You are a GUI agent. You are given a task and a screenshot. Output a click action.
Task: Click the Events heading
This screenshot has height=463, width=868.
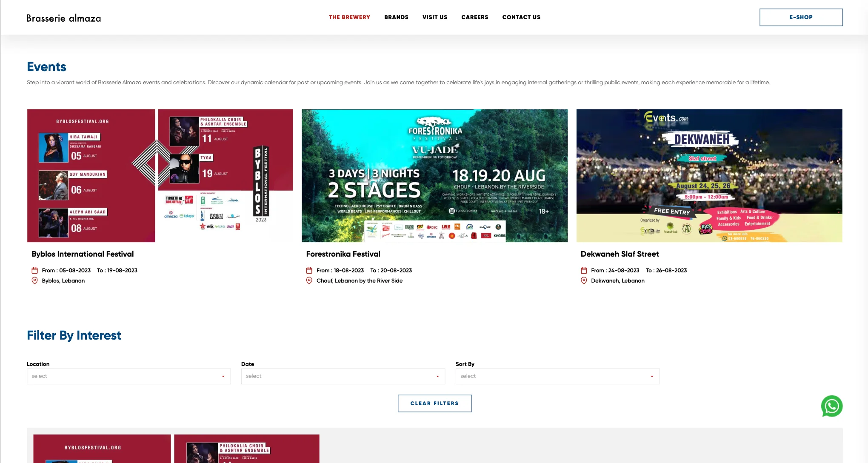[x=46, y=67]
